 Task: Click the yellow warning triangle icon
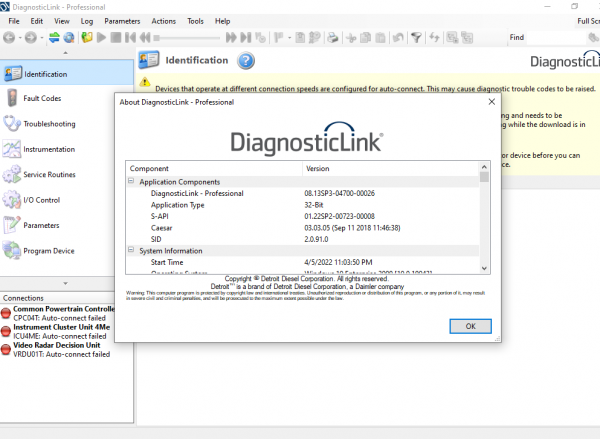click(x=145, y=82)
